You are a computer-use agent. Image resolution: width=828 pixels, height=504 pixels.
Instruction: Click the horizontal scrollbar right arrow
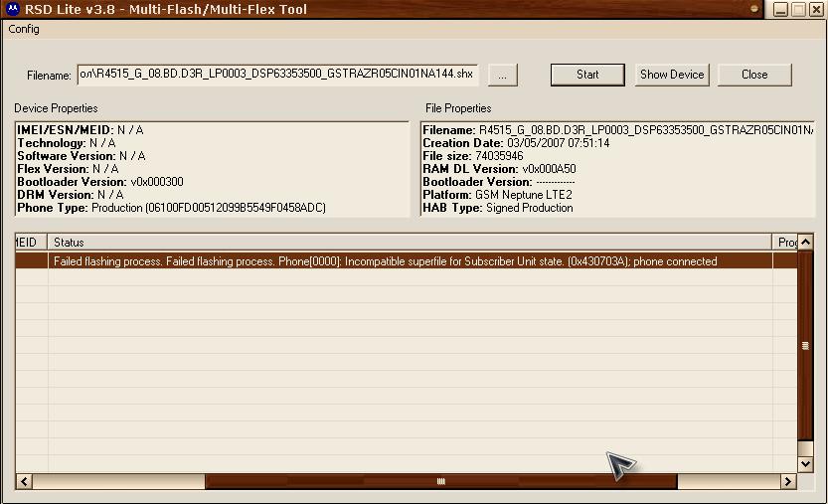coord(788,481)
